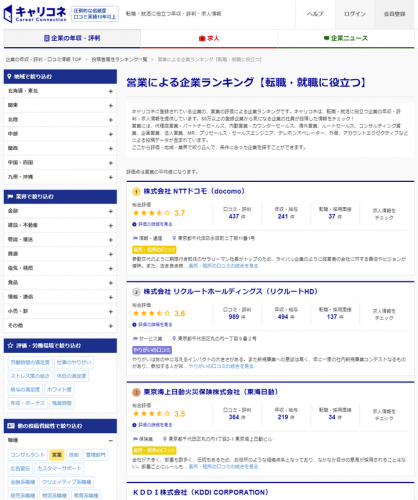Expand the その他 industry filter
This screenshot has height=500, width=418.
pos(60,326)
